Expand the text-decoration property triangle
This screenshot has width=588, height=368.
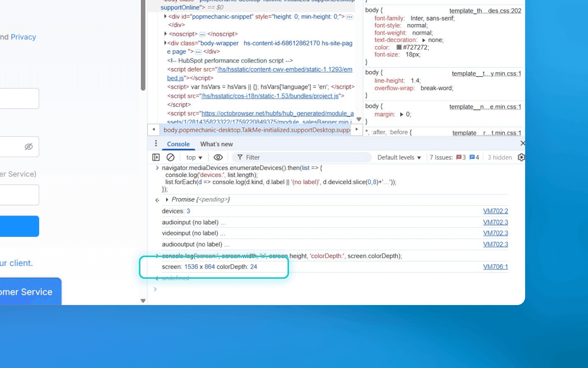pos(423,40)
